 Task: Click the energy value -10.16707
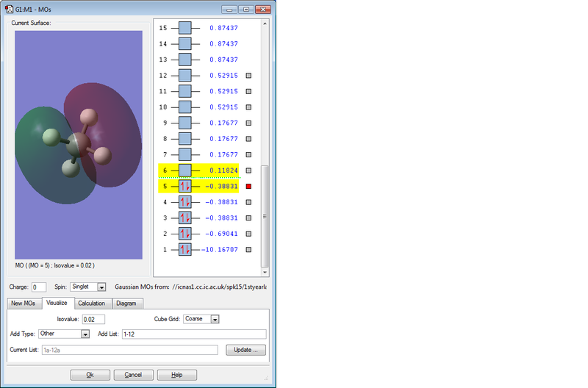[x=220, y=250]
